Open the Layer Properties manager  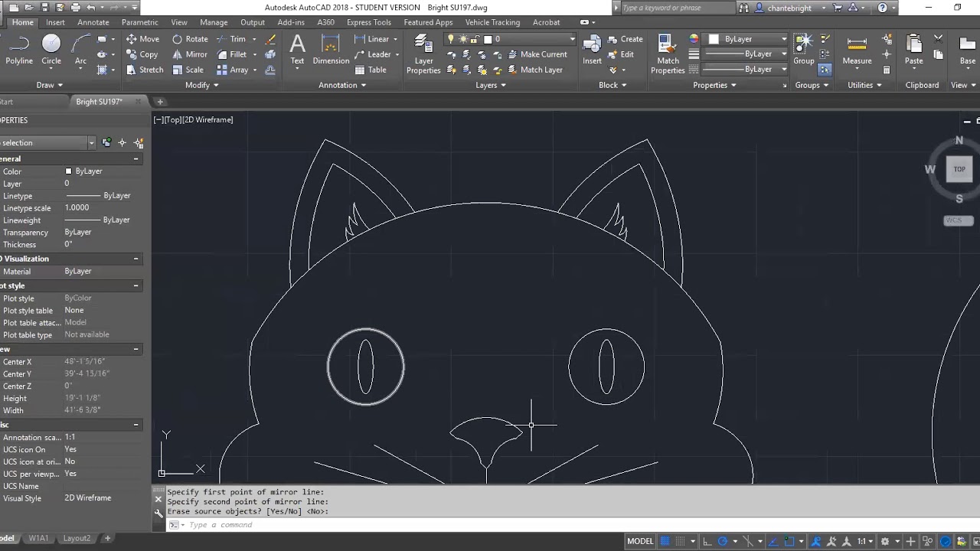(423, 54)
